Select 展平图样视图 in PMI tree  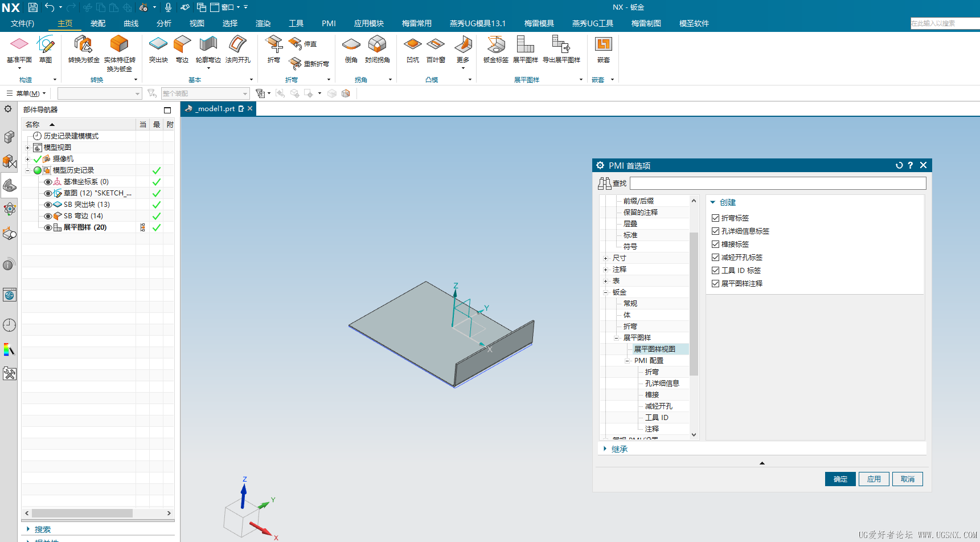tap(655, 349)
